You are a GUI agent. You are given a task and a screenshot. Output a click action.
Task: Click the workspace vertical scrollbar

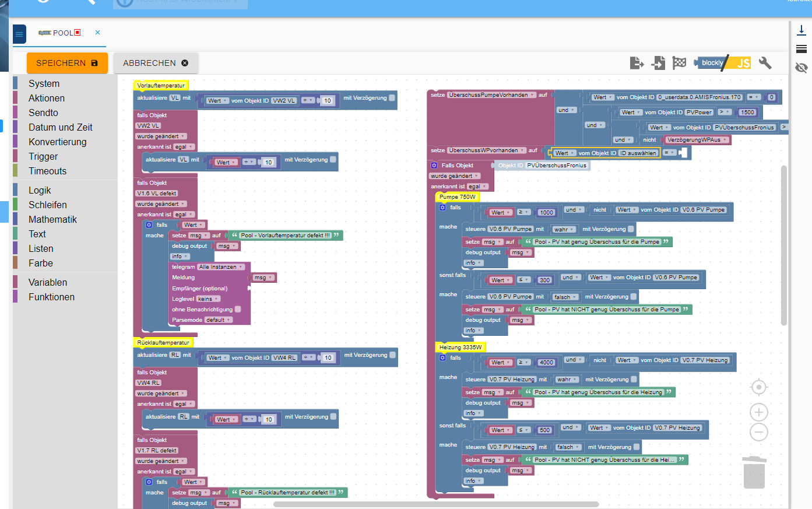[784, 245]
